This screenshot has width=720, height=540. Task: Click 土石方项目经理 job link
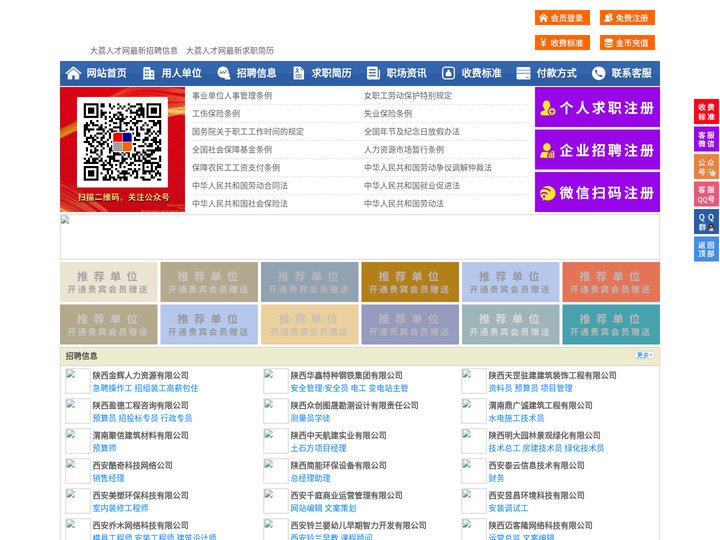[x=318, y=448]
